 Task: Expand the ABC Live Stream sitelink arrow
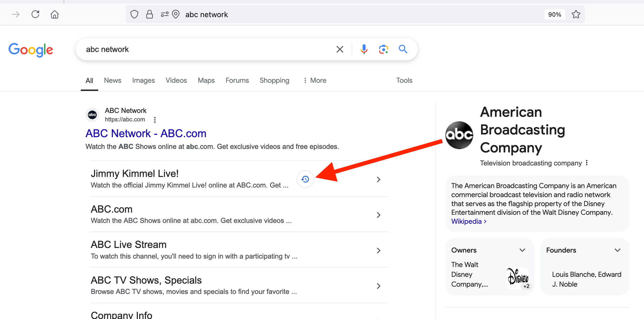coord(378,250)
